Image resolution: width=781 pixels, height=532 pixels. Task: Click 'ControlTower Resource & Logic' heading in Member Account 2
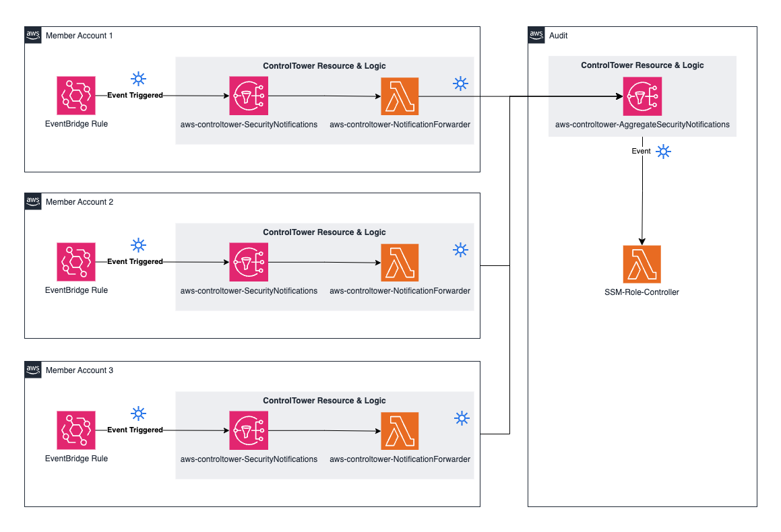click(x=324, y=232)
